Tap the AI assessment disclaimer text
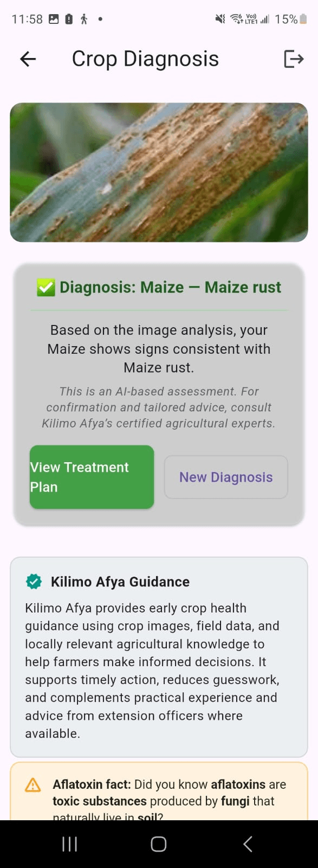This screenshot has width=318, height=868. pyautogui.click(x=159, y=407)
